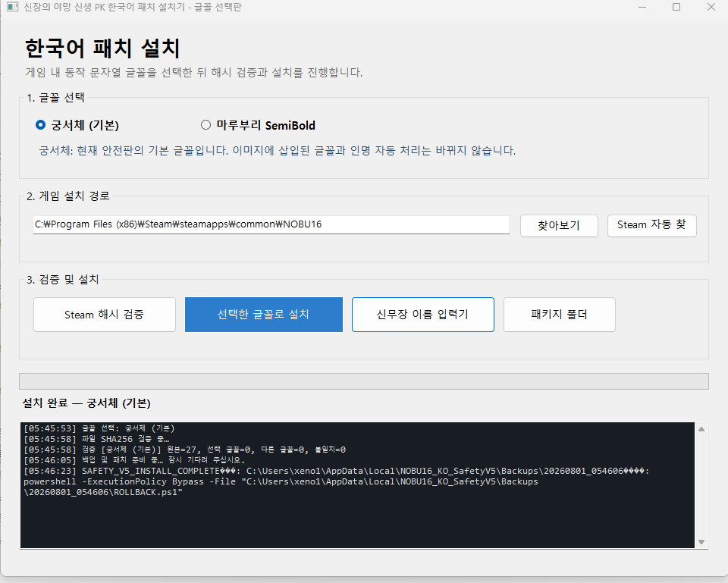The height and width of the screenshot is (583, 728).
Task: Click the 1. 글꼴 선택 group label
Action: tap(55, 98)
